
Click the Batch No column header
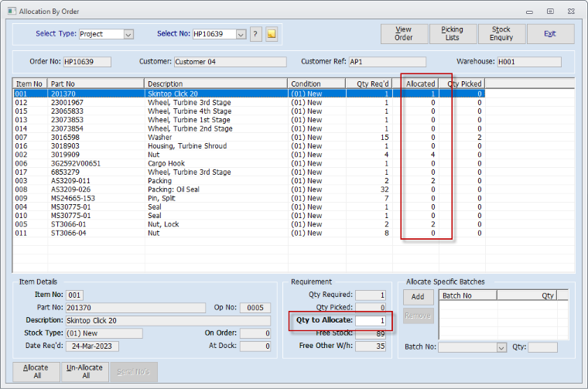click(x=467, y=295)
